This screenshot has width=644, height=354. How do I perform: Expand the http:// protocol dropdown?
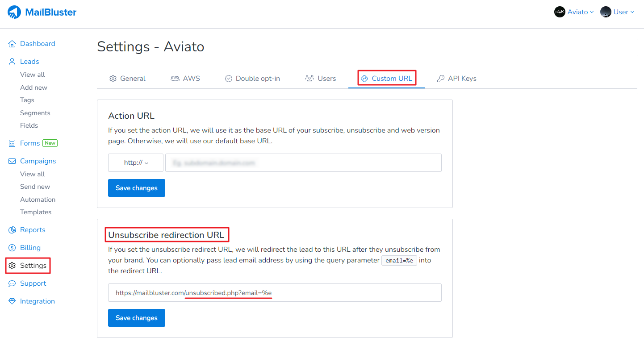coord(136,163)
